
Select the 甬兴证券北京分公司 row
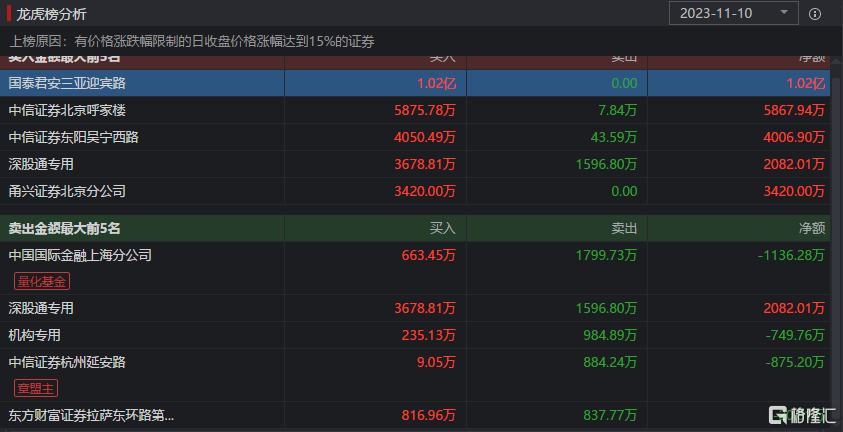point(415,191)
